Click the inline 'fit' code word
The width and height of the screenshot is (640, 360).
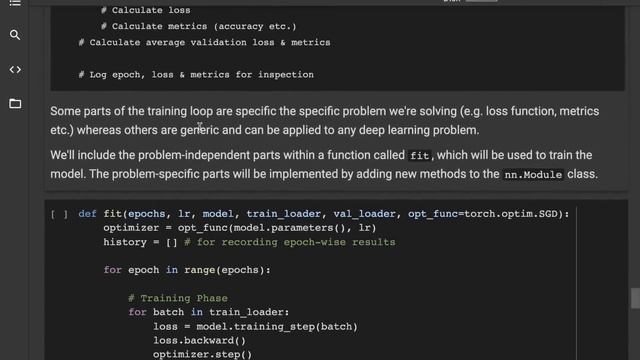click(419, 156)
